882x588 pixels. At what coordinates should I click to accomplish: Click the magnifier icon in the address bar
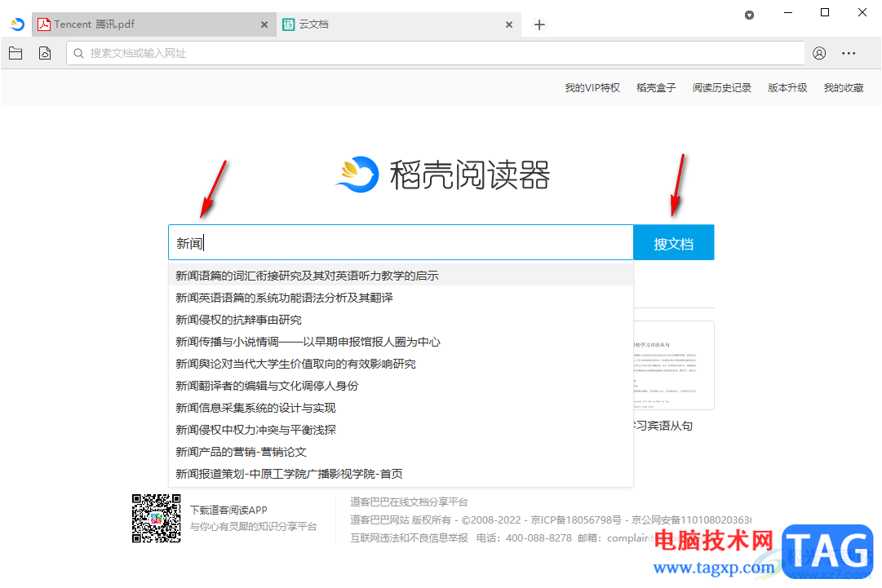pyautogui.click(x=79, y=53)
